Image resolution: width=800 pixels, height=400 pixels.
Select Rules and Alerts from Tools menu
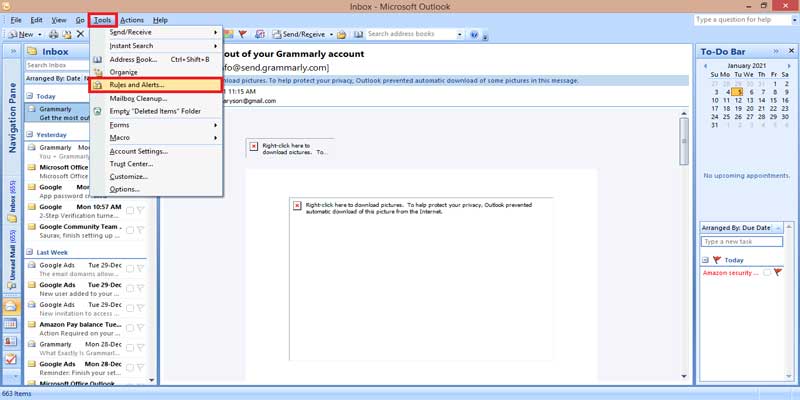point(157,85)
